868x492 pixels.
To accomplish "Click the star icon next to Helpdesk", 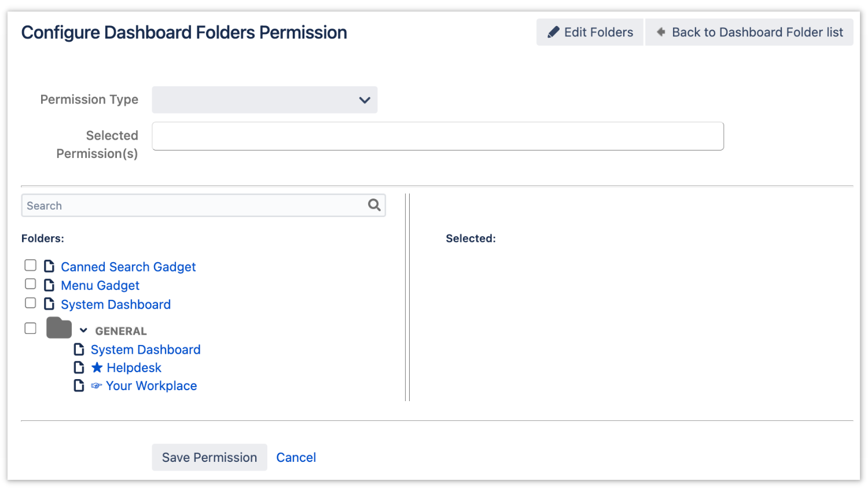I will click(97, 368).
